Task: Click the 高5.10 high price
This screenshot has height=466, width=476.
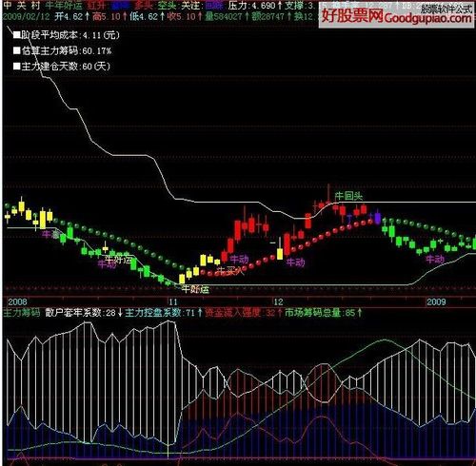Action: tap(109, 16)
